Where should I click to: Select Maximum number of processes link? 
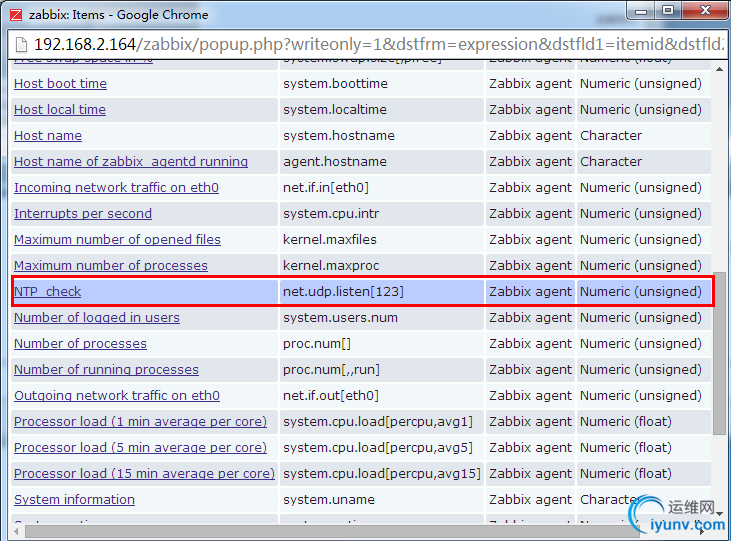[110, 265]
